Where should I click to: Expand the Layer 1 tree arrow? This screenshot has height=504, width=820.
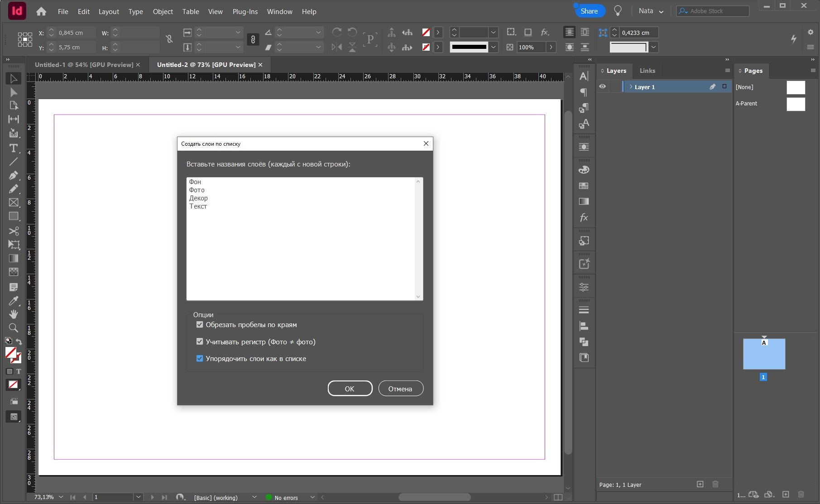[631, 86]
